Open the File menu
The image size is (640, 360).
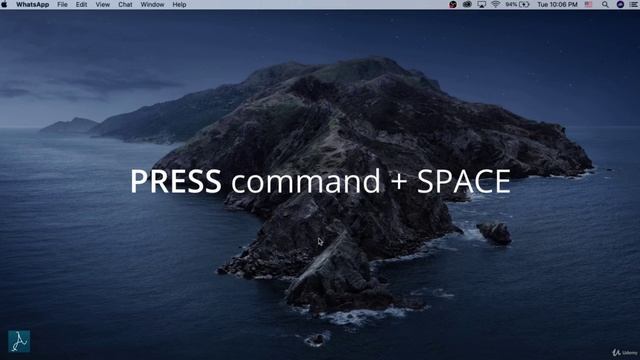(62, 4)
